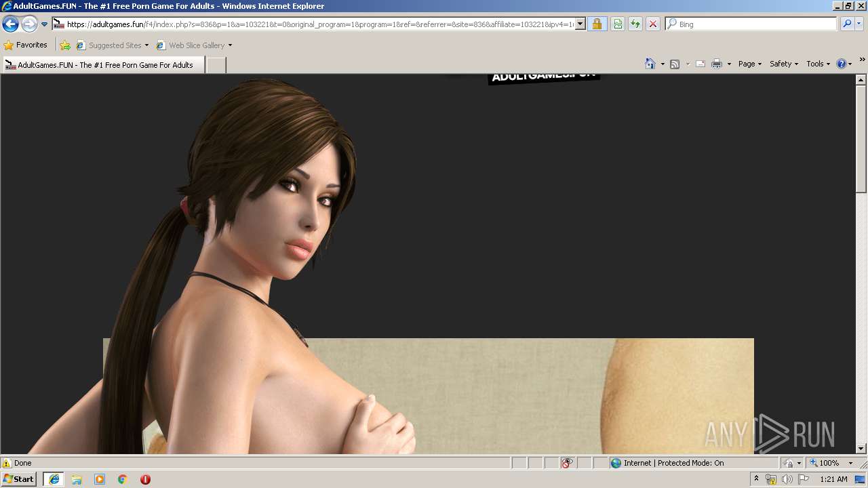Click the Home icon in command bar
The width and height of the screenshot is (868, 488).
coord(650,64)
